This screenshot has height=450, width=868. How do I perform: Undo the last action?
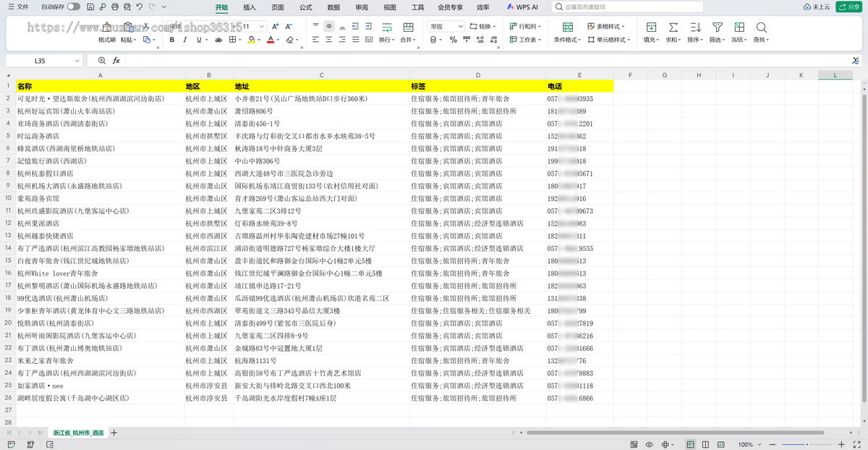[x=139, y=7]
